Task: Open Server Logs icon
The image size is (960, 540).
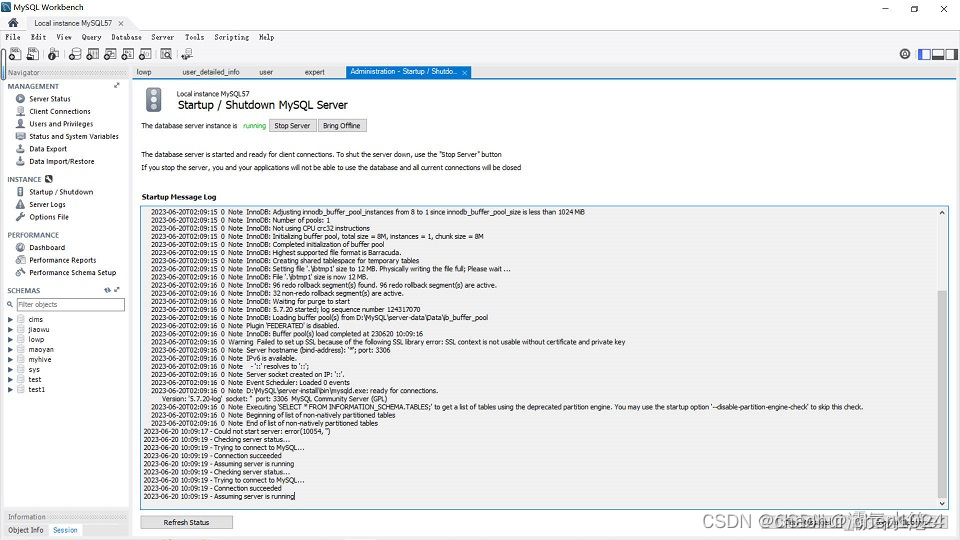Action: (x=20, y=204)
